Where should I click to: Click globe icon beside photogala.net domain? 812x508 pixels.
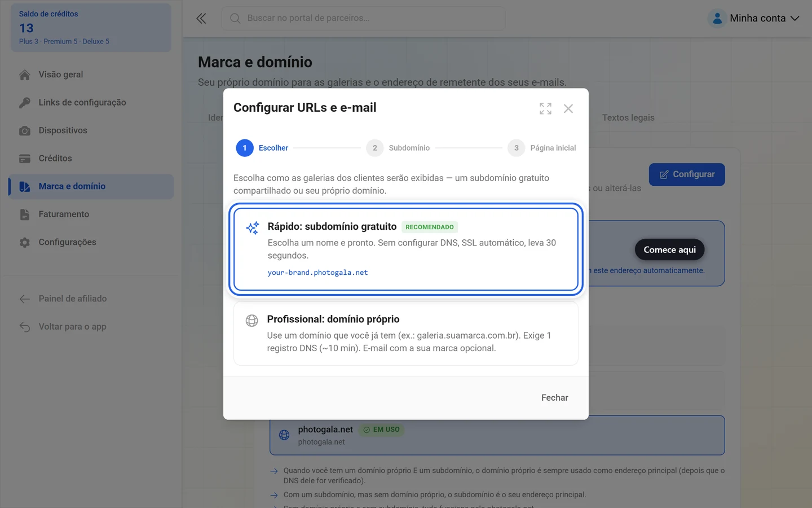(x=284, y=435)
